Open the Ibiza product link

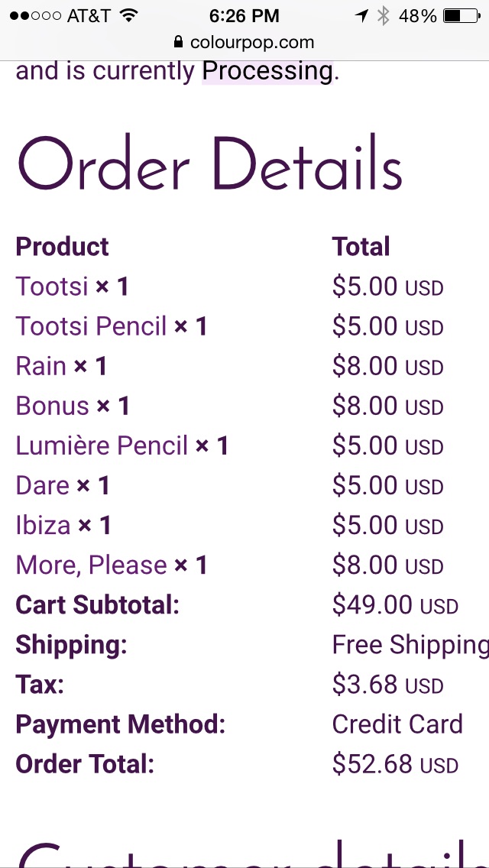[x=44, y=526]
